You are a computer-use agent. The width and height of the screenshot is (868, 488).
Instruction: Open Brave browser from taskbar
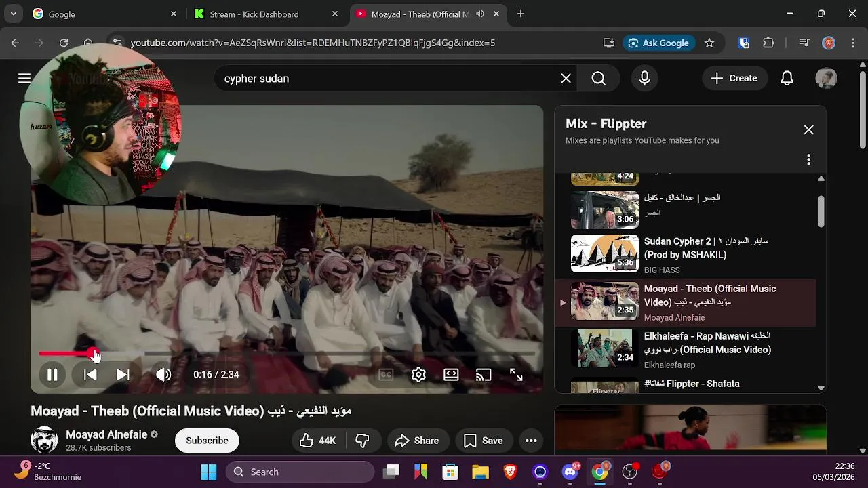pos(510,472)
